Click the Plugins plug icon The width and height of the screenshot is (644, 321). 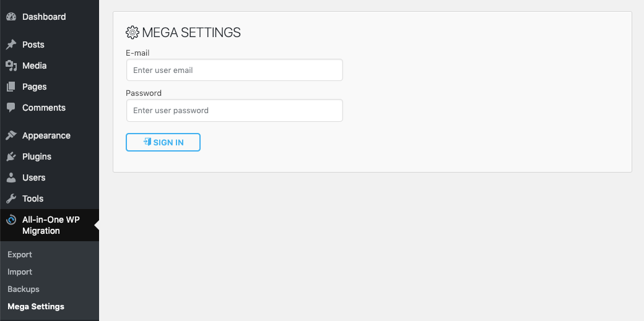pyautogui.click(x=11, y=156)
